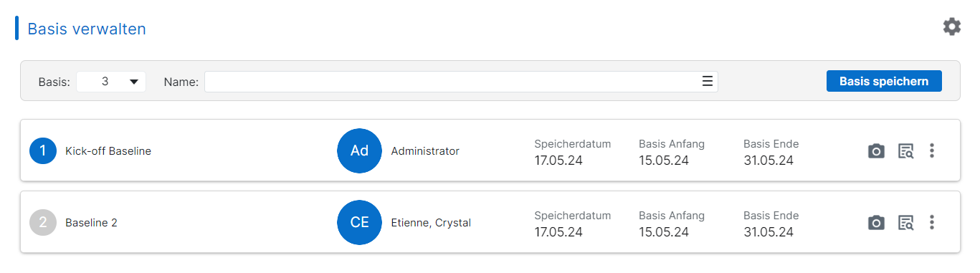This screenshot has height=273, width=980.
Task: Open the settings gear icon
Action: pyautogui.click(x=951, y=27)
